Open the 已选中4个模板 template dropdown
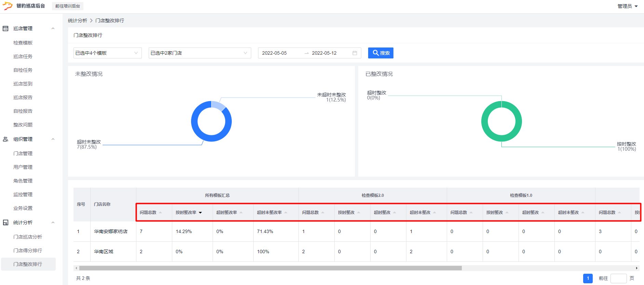This screenshot has width=644, height=285. (107, 53)
